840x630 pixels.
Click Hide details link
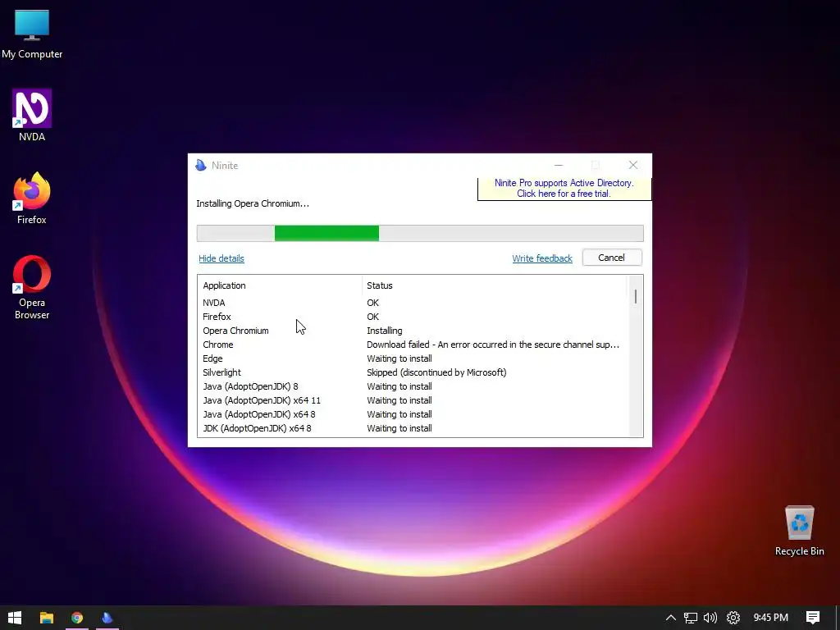[221, 258]
